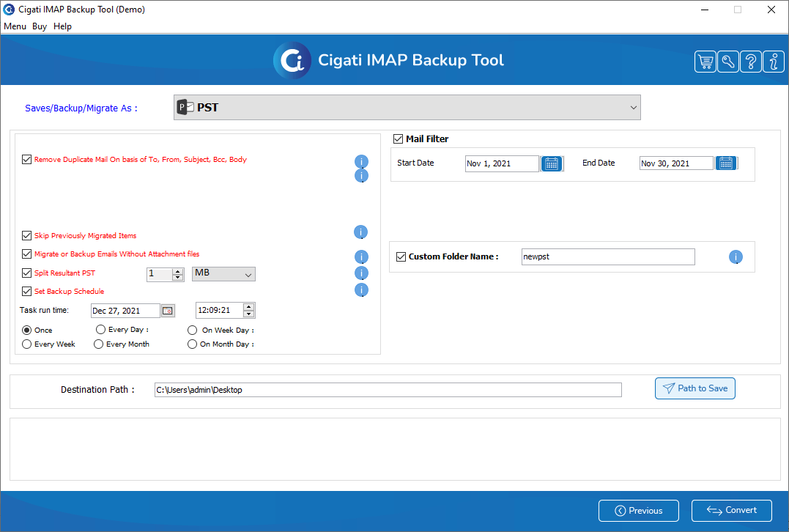Click the Cigati logo in the header
Screen dimensions: 789x532
point(292,60)
